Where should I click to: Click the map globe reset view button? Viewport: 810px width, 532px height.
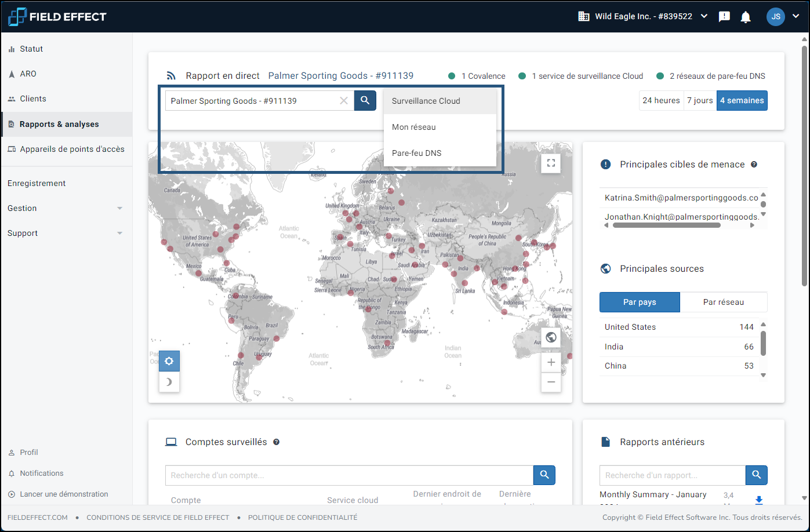coord(551,337)
